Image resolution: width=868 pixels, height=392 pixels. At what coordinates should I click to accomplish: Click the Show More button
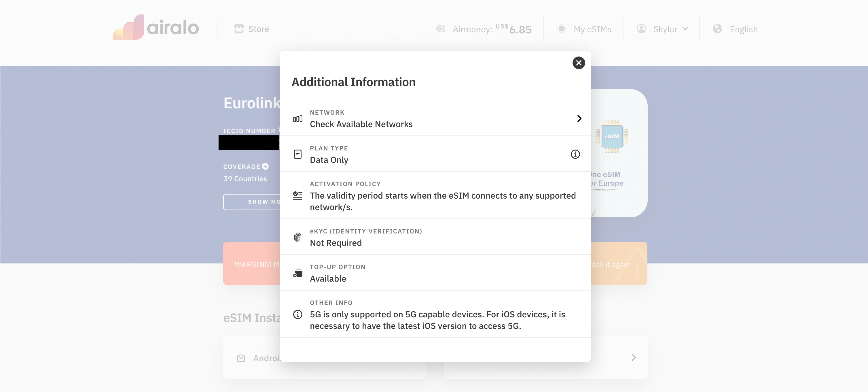pos(252,202)
